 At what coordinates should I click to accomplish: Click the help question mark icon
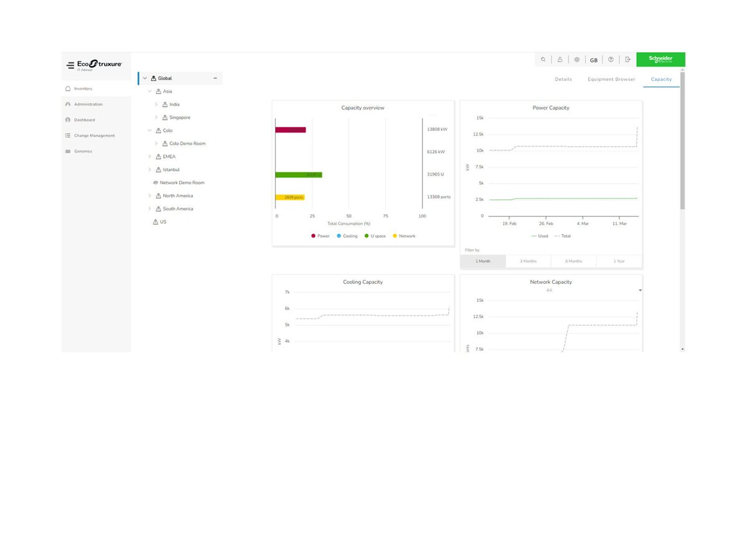pyautogui.click(x=611, y=60)
